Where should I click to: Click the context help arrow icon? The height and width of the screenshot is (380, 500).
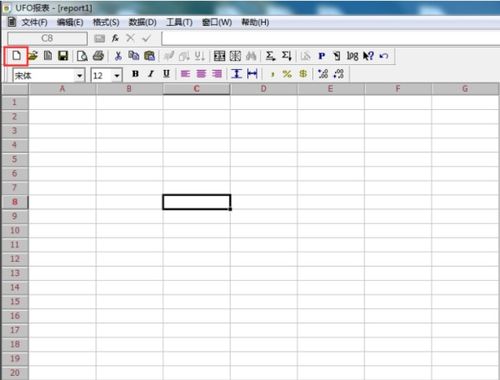pos(368,56)
